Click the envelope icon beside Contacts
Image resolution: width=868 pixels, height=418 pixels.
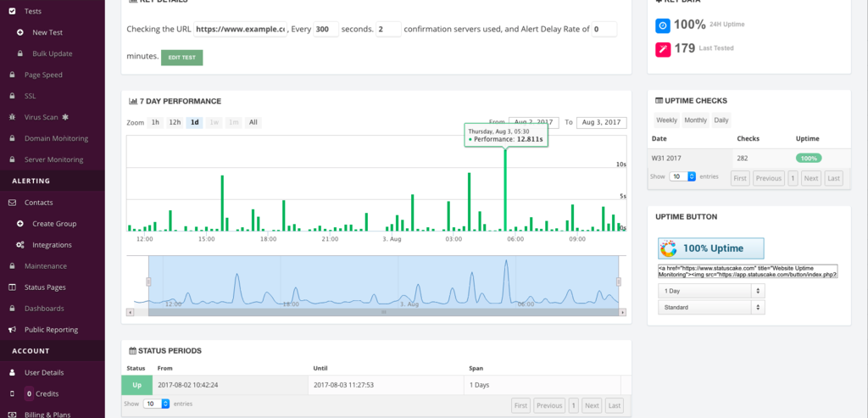(x=12, y=203)
